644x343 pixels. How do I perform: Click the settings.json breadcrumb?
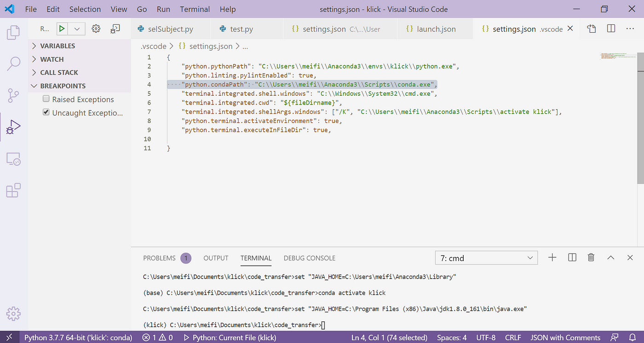click(211, 46)
